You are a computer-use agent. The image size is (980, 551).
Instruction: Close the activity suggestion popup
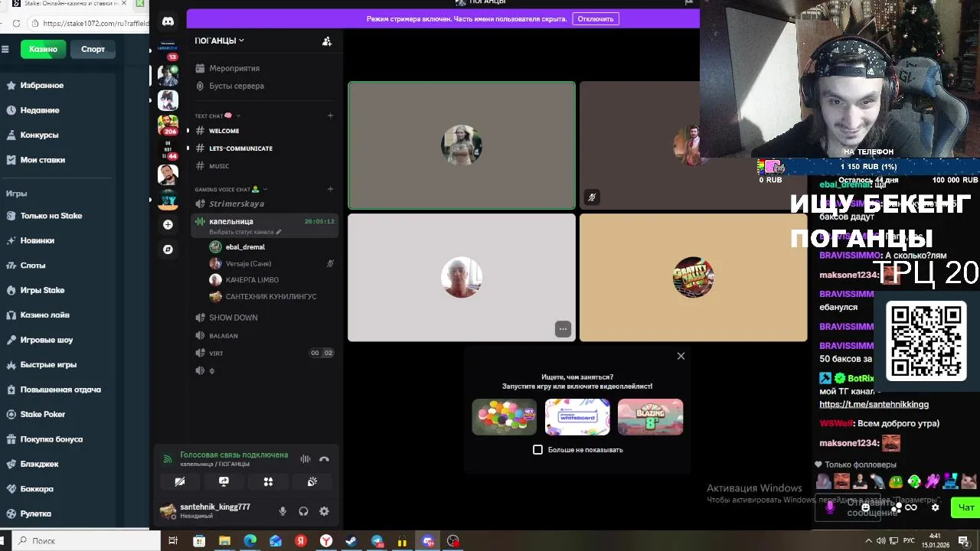pos(681,356)
